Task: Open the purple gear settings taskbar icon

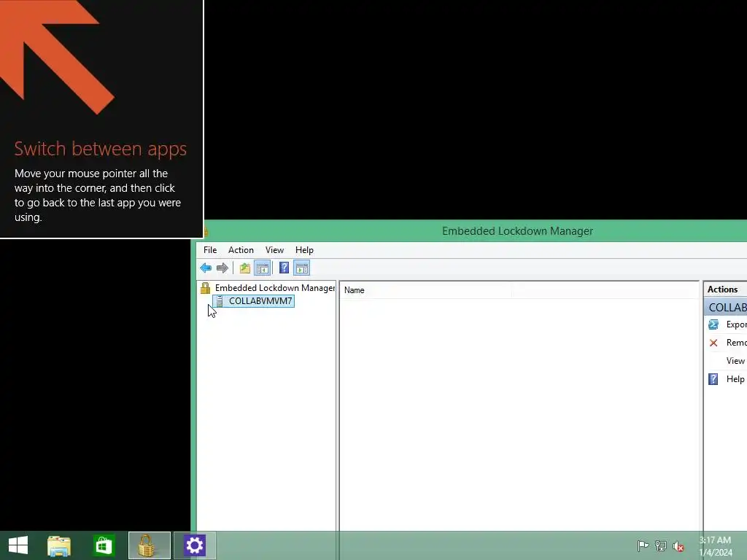Action: point(194,545)
